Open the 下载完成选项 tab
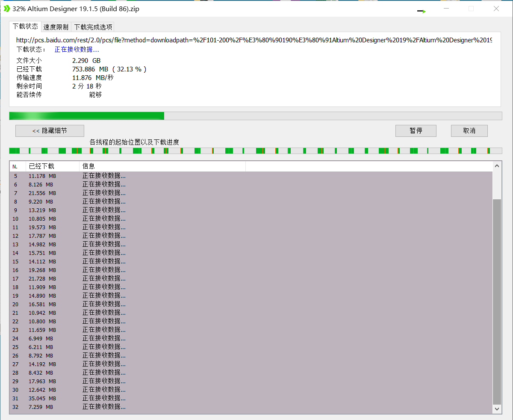This screenshot has width=513, height=420. click(x=92, y=27)
